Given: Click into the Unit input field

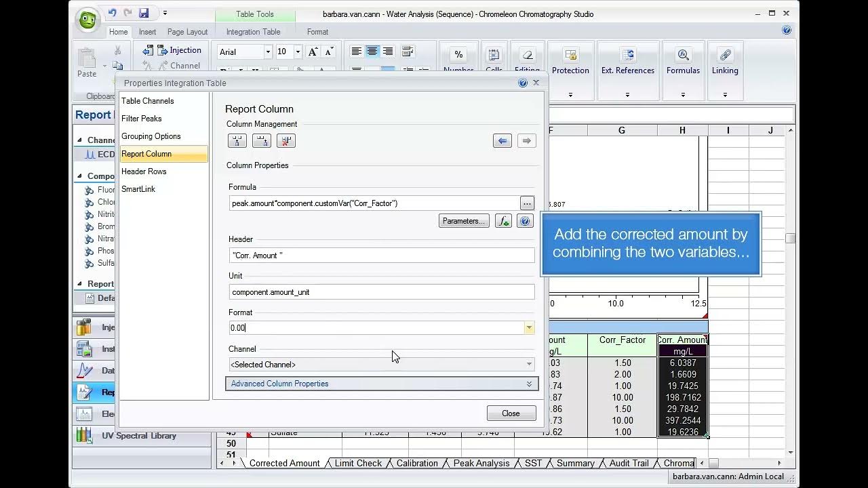Looking at the screenshot, I should 382,292.
